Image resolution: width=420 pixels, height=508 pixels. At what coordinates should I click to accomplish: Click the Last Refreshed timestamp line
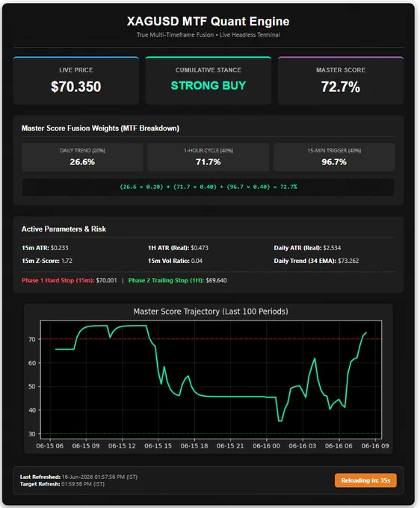pos(78,477)
